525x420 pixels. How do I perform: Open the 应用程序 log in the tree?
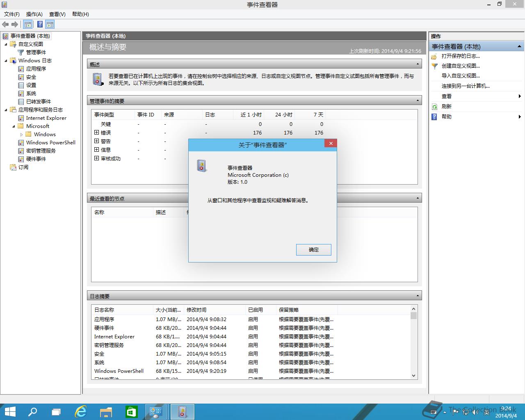point(36,68)
